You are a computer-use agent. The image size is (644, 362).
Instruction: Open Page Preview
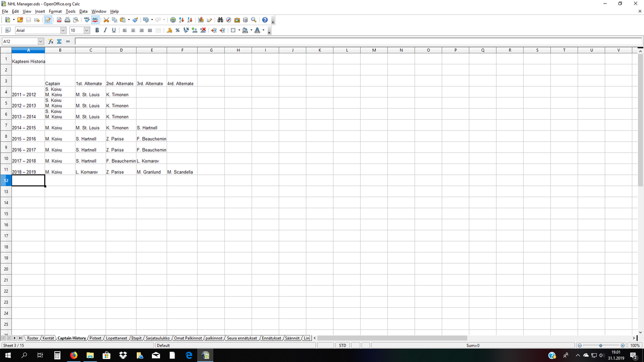(75, 20)
